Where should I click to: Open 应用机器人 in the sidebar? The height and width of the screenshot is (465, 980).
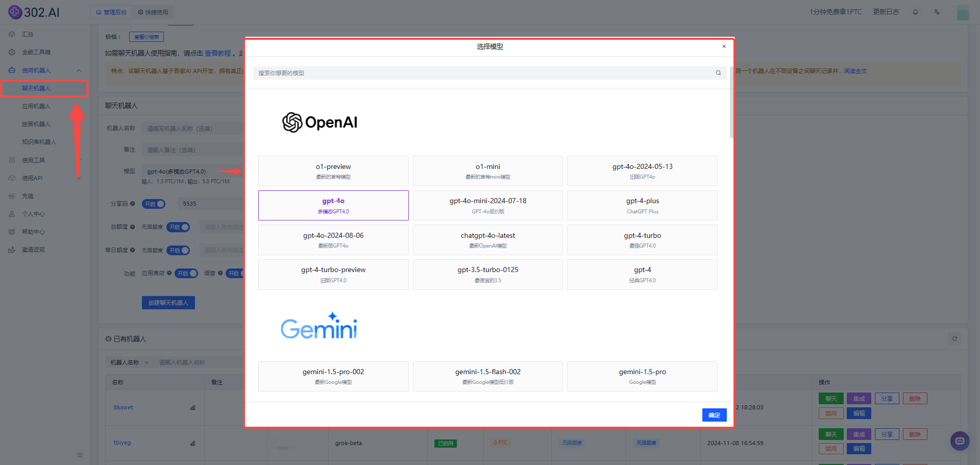(36, 106)
